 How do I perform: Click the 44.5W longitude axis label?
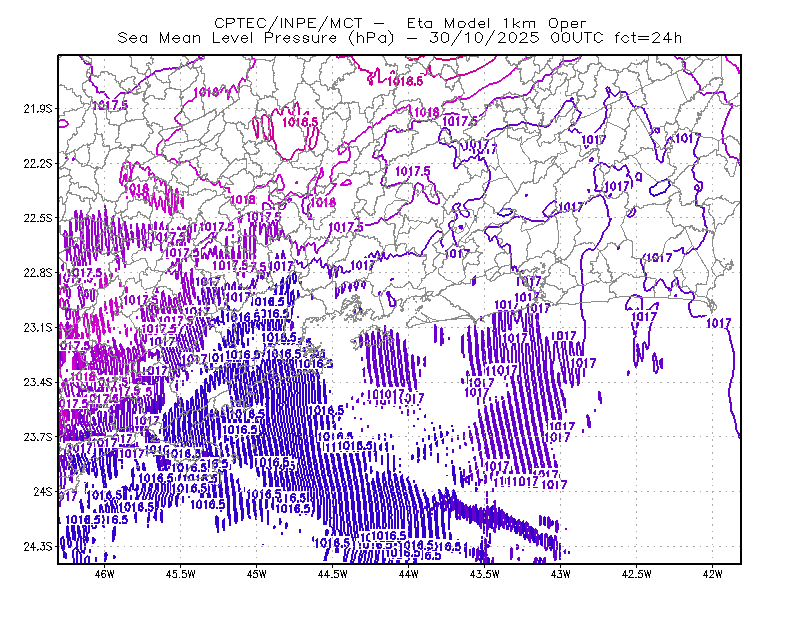pos(333,574)
